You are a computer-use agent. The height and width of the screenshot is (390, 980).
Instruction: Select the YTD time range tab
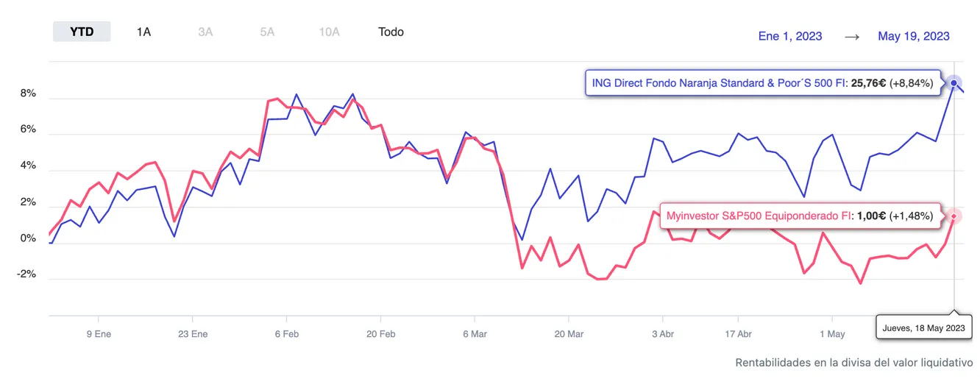[82, 32]
